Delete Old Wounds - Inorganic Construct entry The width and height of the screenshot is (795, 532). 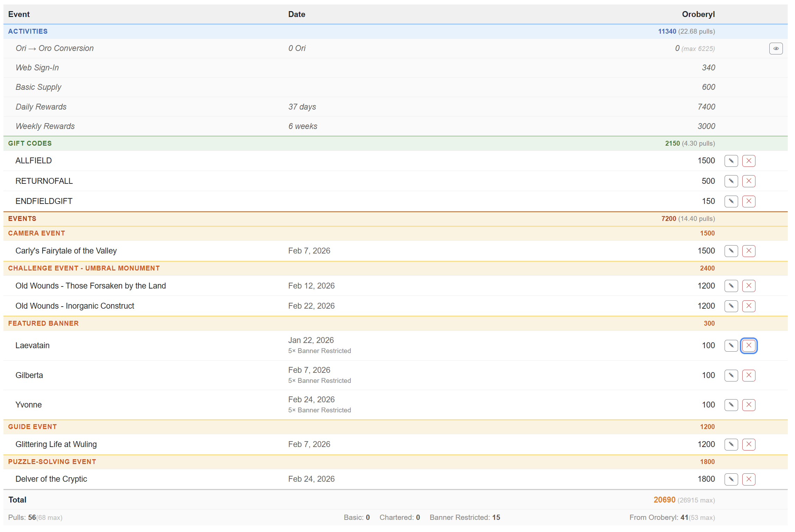click(x=749, y=306)
